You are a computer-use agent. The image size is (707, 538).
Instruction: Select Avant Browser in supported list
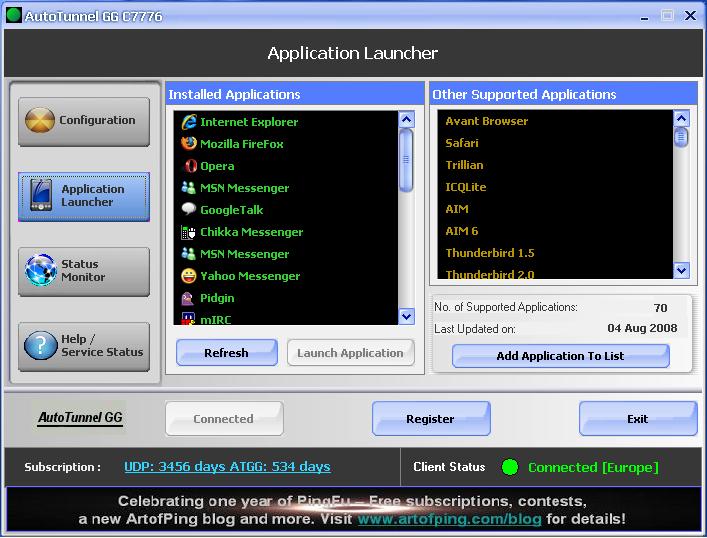pos(555,121)
